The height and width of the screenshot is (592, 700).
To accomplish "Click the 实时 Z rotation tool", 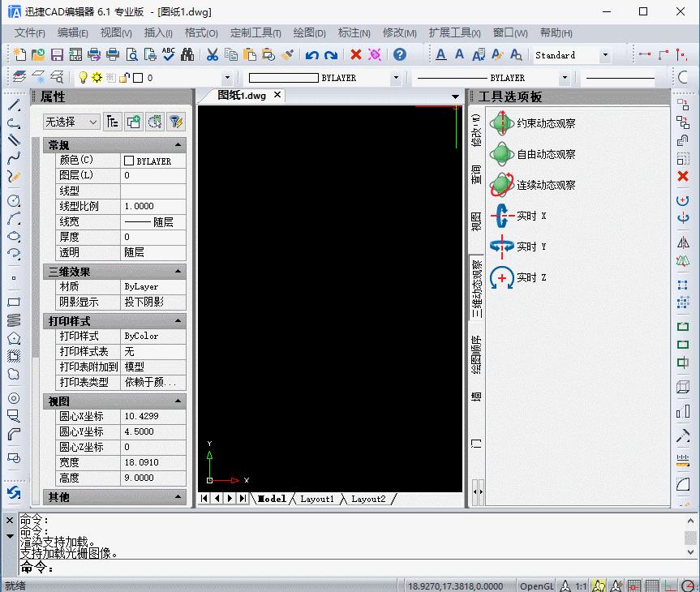I will [519, 277].
